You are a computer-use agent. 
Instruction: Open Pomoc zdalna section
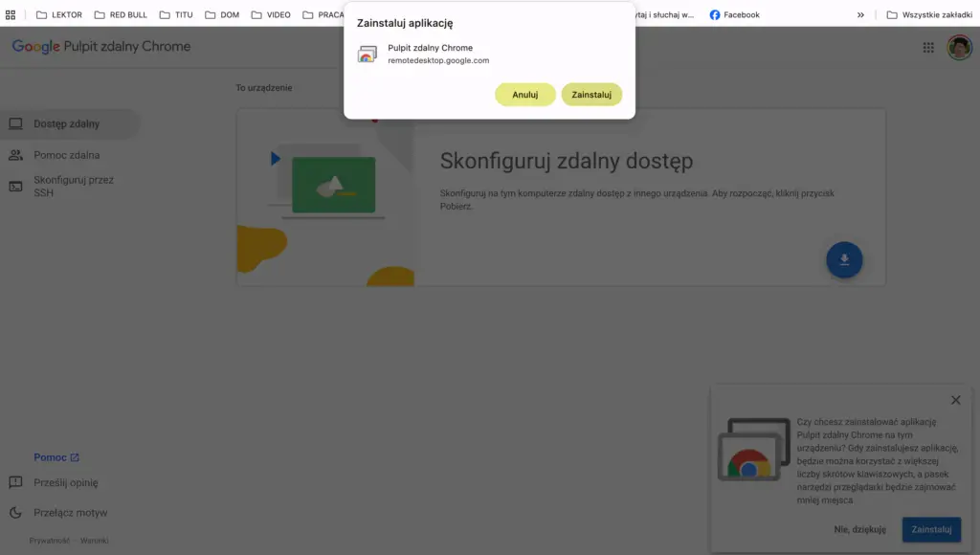67,155
